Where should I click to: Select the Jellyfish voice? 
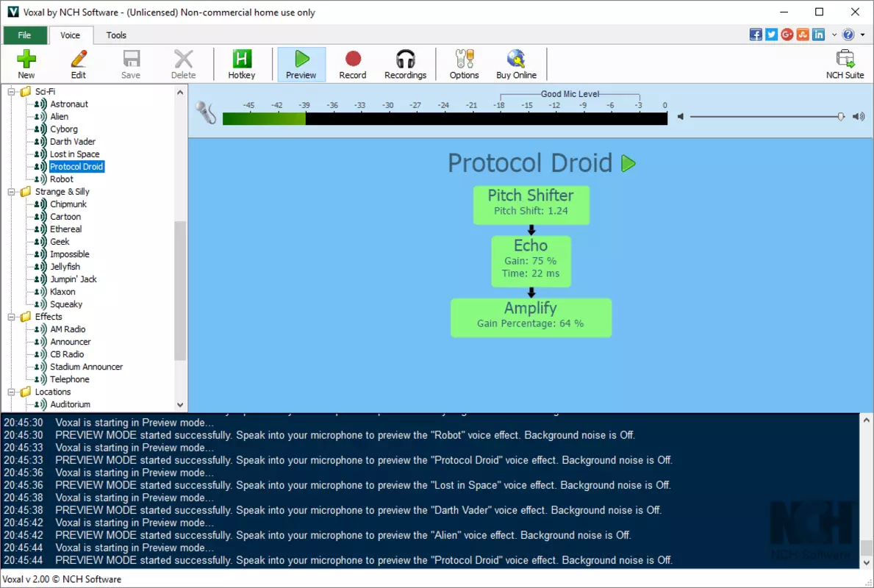coord(65,267)
